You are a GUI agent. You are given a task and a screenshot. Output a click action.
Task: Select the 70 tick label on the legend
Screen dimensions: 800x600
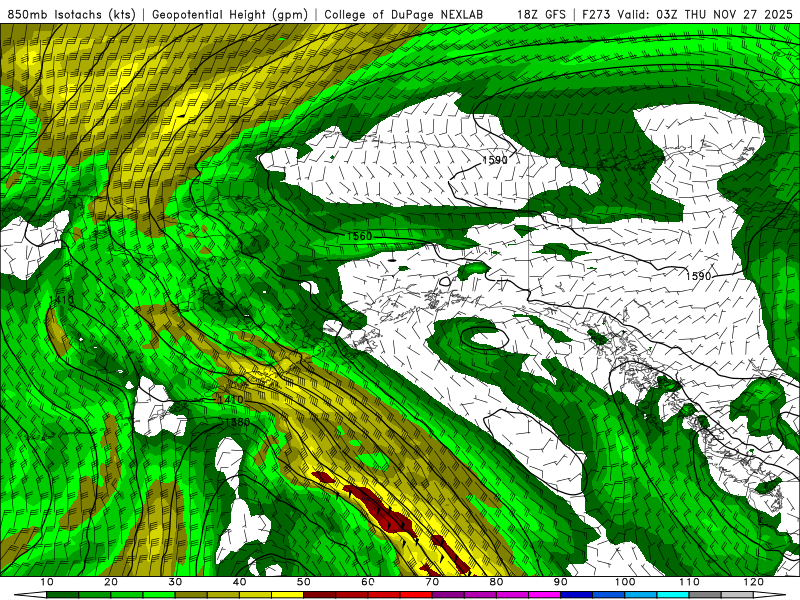tap(432, 582)
